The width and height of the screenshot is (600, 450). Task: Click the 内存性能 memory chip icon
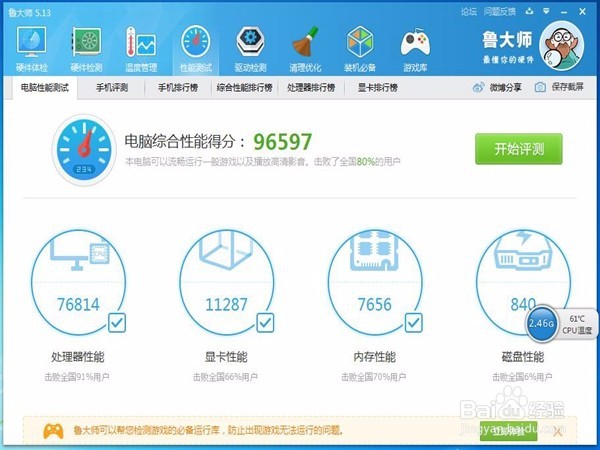pos(375,251)
